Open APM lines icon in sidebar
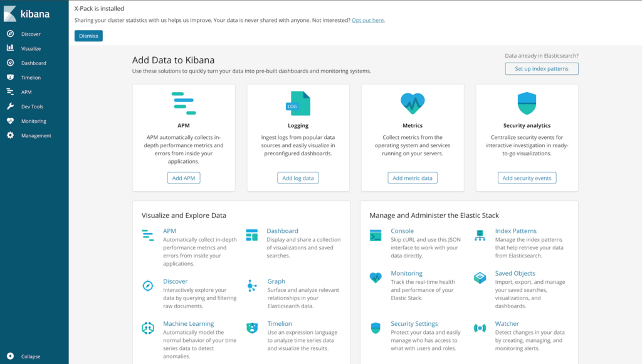Image resolution: width=642 pixels, height=364 pixels. point(10,91)
